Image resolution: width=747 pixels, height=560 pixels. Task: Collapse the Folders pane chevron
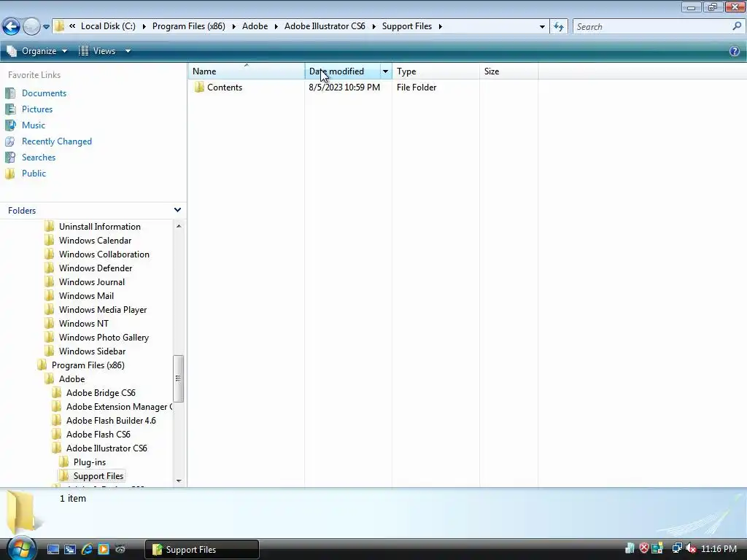click(x=177, y=210)
